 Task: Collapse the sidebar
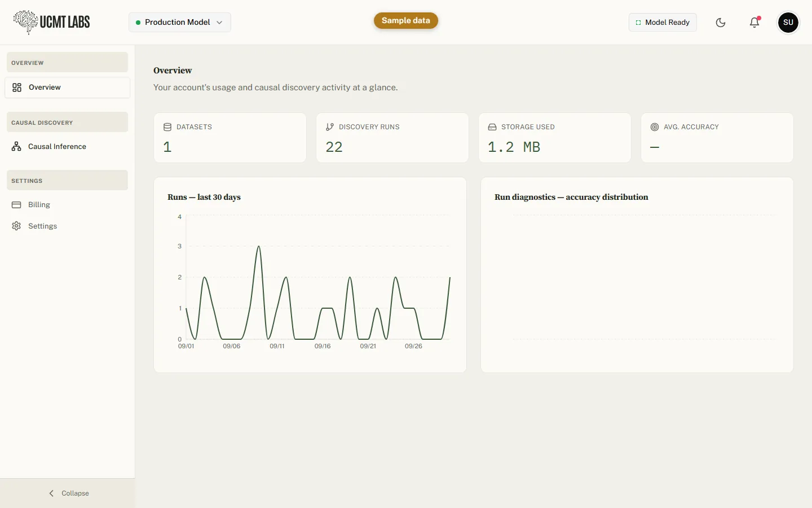[x=68, y=493]
